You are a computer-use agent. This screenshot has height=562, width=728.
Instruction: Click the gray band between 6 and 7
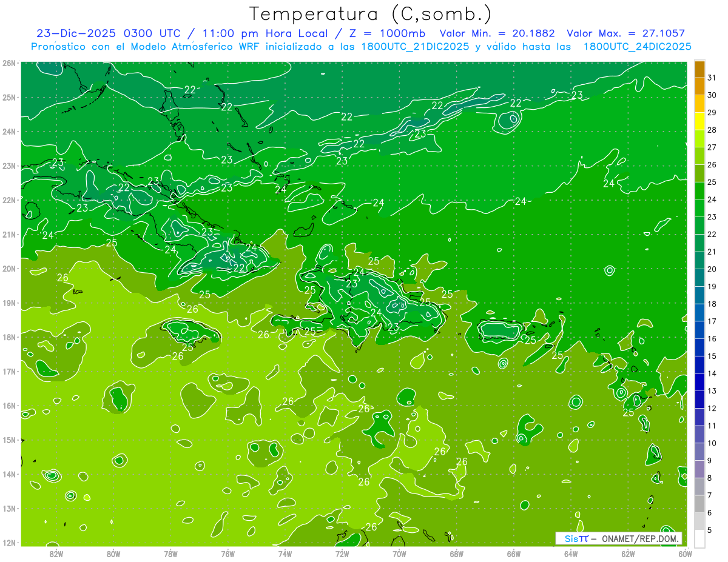pos(699,504)
